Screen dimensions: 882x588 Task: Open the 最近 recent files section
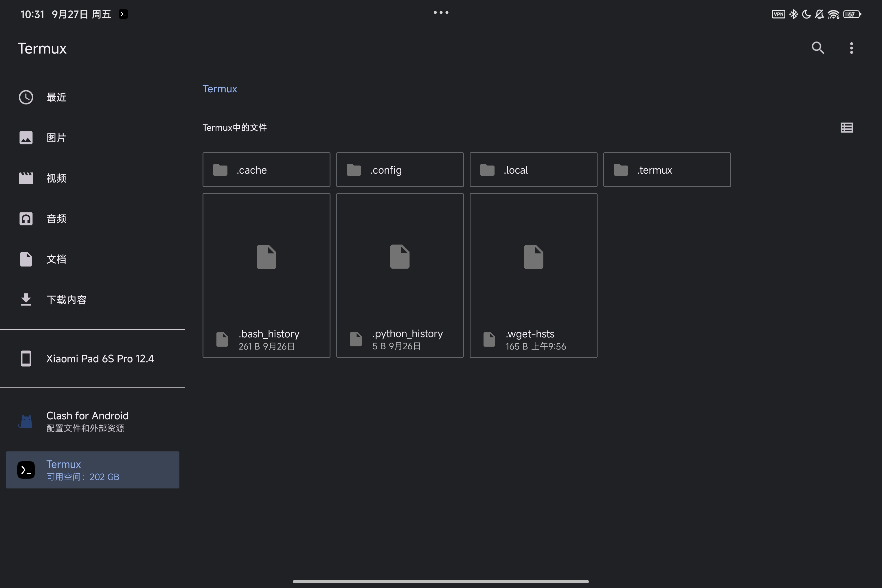tap(93, 97)
